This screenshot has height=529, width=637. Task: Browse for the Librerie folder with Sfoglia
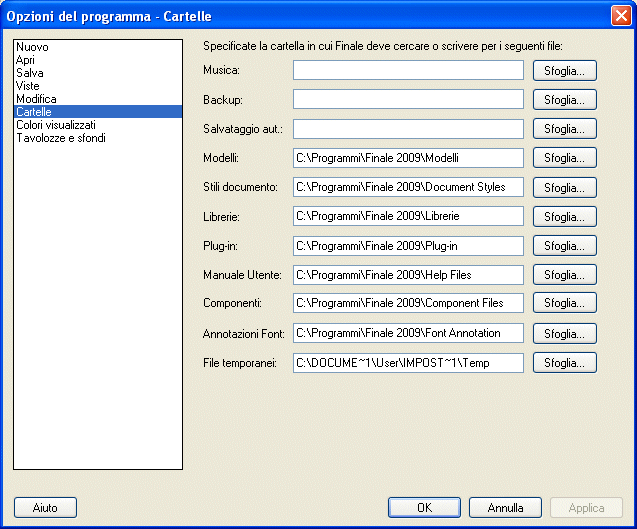[x=565, y=217]
